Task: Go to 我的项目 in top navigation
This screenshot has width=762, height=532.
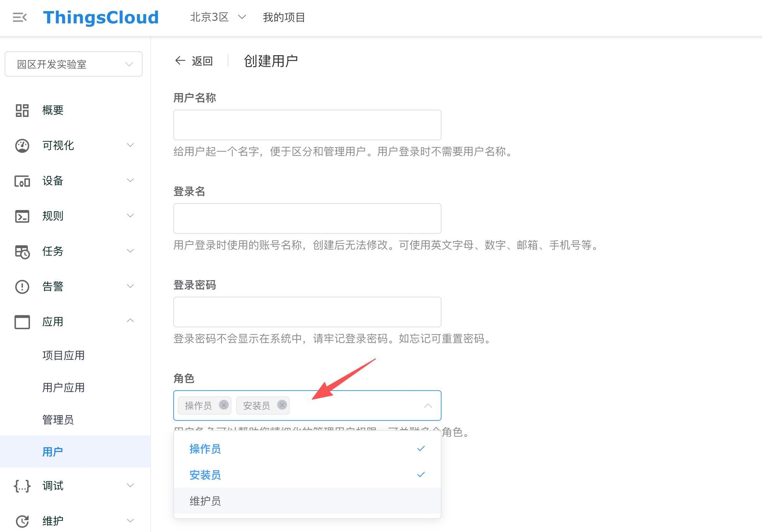Action: pos(284,17)
